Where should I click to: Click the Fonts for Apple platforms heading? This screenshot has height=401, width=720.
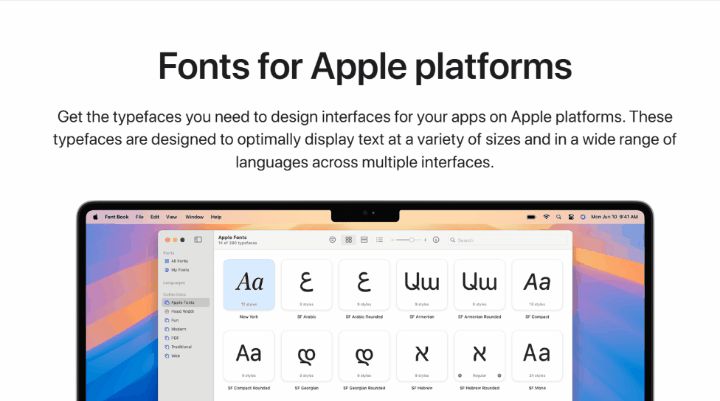[365, 67]
